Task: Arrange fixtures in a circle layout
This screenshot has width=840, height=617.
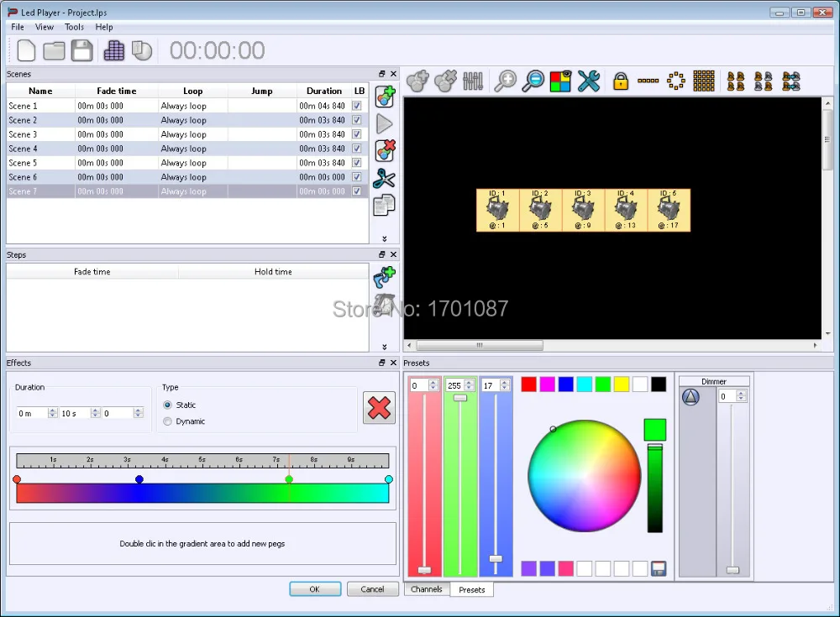Action: [676, 81]
